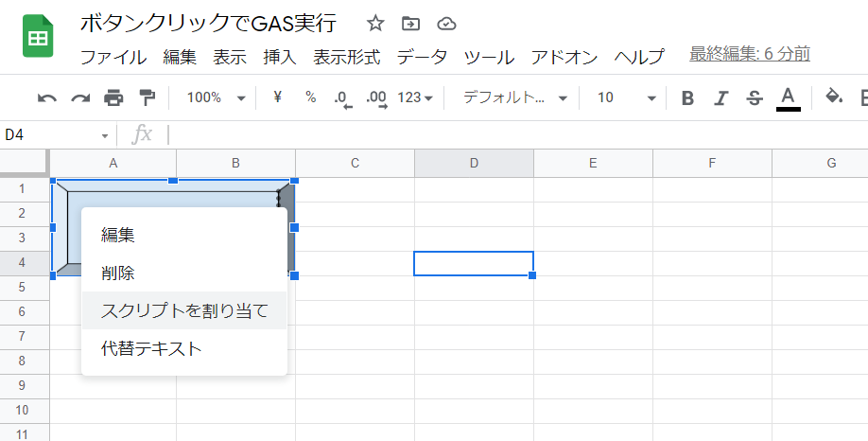Choose 削除 in the context menu

(x=183, y=273)
